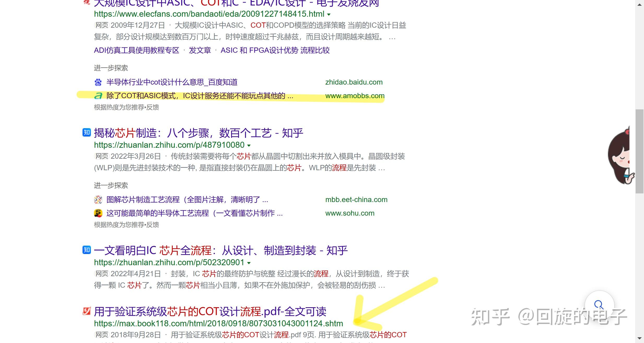Expand dropdown arrow after zhihu p/502320901 URL

[x=249, y=263]
